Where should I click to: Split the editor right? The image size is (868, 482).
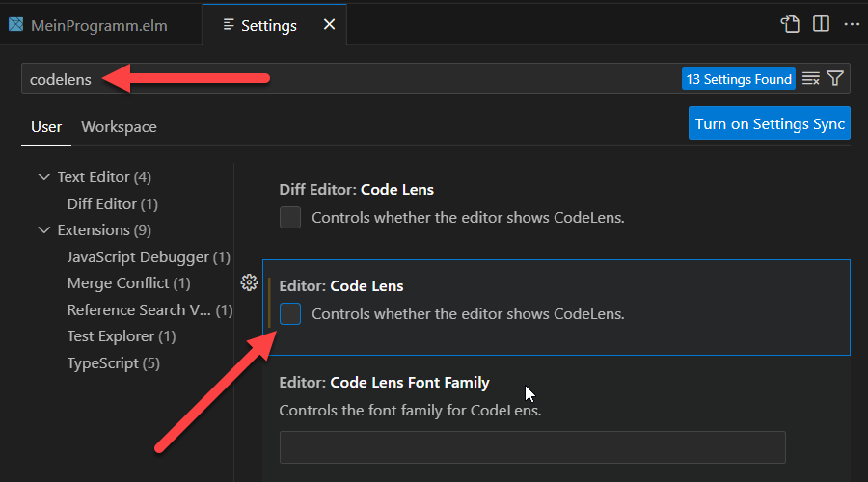[821, 24]
